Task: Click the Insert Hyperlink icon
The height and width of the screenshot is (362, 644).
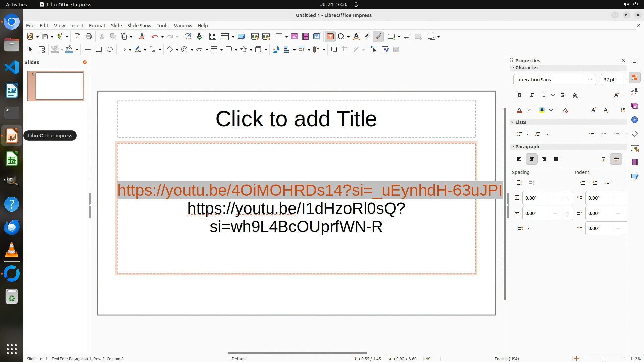Action: pyautogui.click(x=367, y=37)
